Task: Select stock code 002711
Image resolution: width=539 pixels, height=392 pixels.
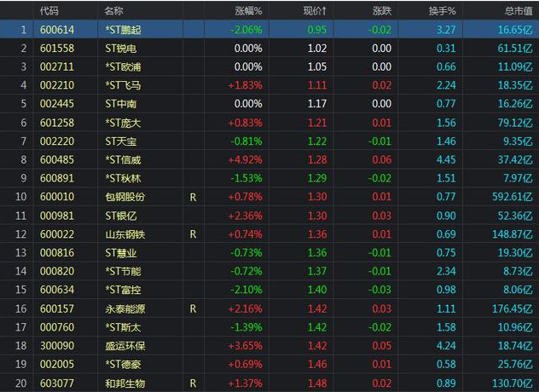Action: pos(57,66)
